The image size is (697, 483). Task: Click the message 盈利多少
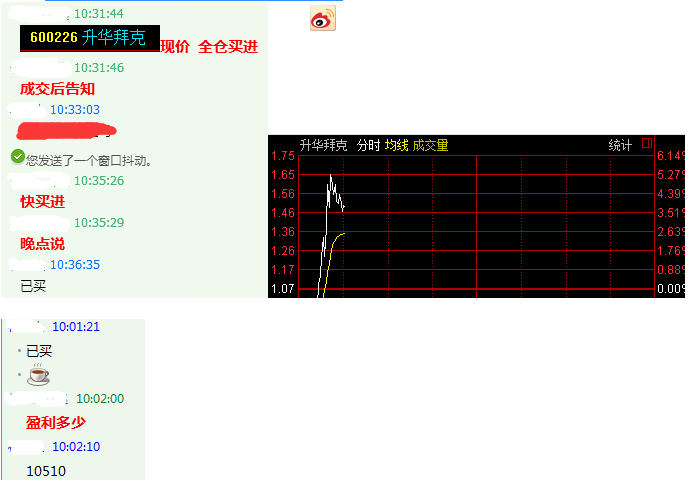point(56,423)
